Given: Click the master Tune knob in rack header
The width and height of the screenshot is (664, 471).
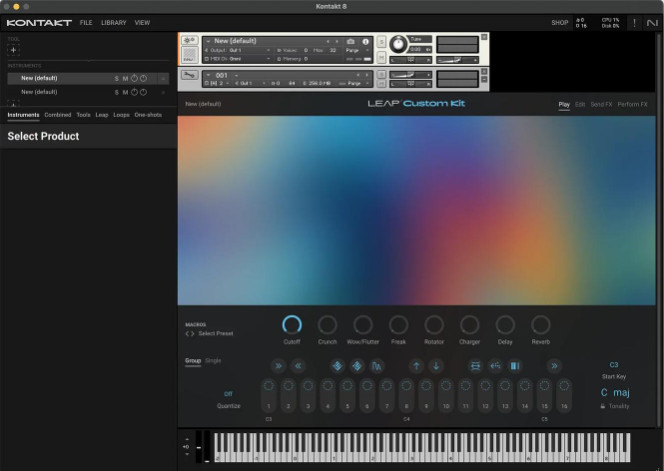Looking at the screenshot, I should coord(397,44).
